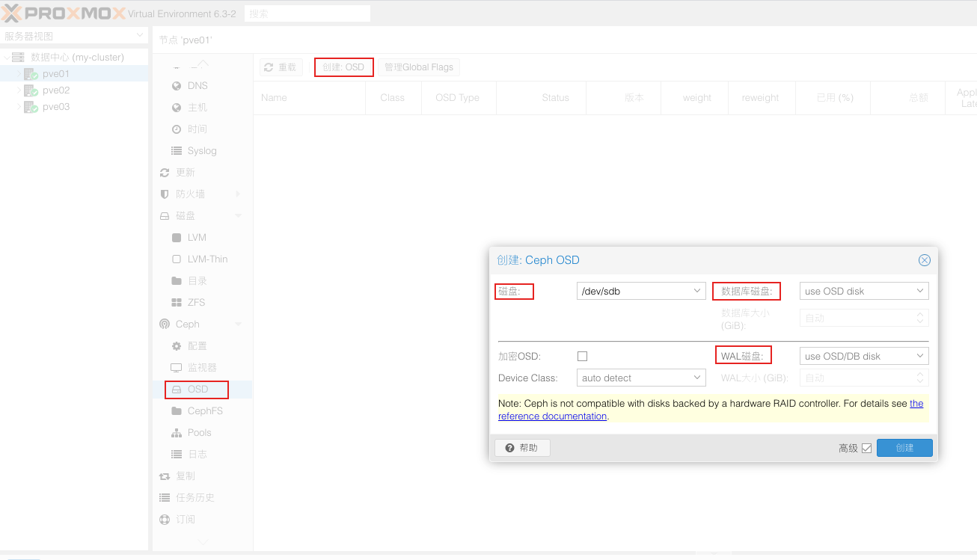Click the 创建 button in dialog
The width and height of the screenshot is (977, 560).
(905, 448)
